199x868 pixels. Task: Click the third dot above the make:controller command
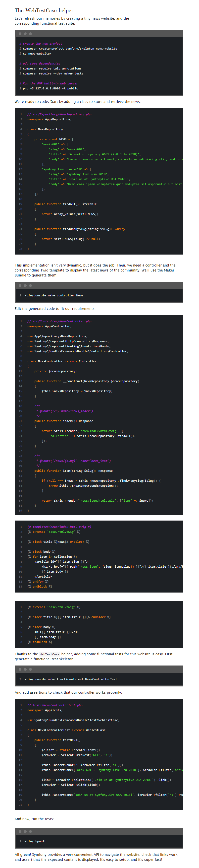pyautogui.click(x=31, y=285)
